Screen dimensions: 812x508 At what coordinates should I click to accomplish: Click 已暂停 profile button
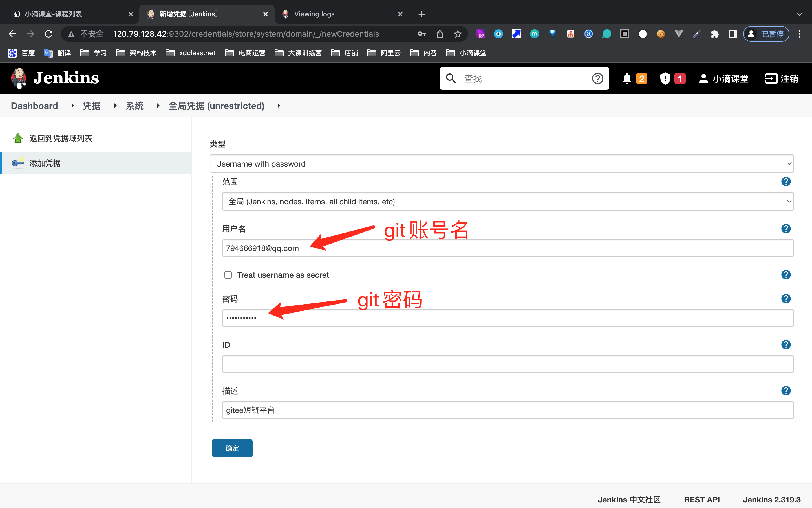[766, 34]
